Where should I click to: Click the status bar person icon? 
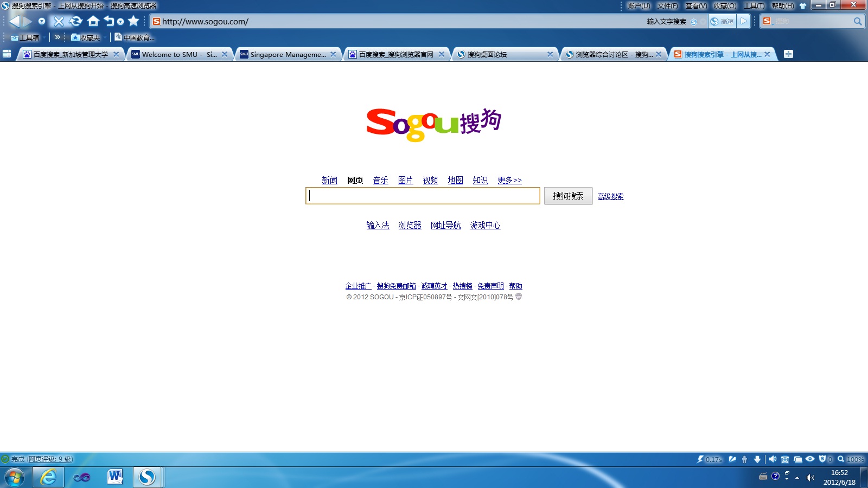[x=745, y=459]
